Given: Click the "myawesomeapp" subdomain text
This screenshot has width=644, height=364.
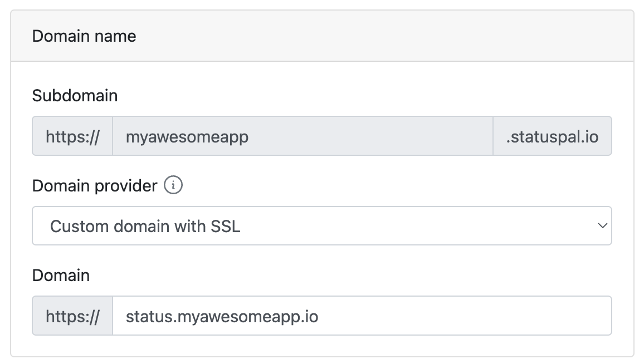Looking at the screenshot, I should [x=187, y=136].
